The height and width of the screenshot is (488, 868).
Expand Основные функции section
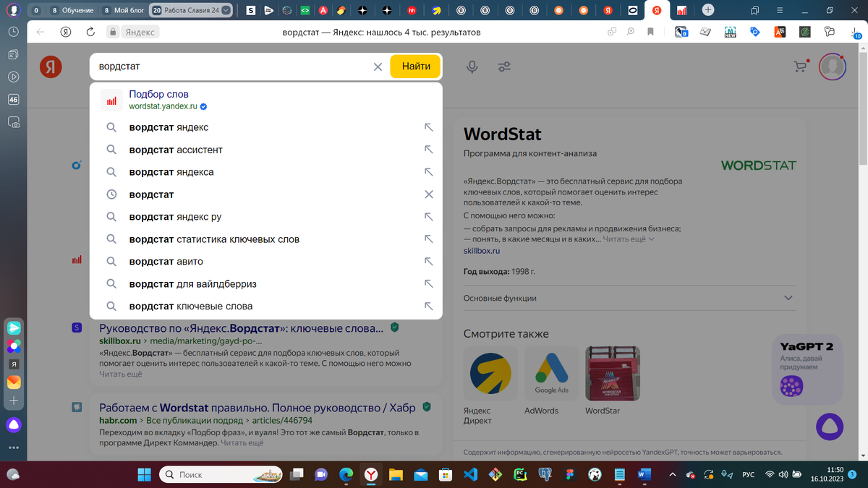(629, 298)
